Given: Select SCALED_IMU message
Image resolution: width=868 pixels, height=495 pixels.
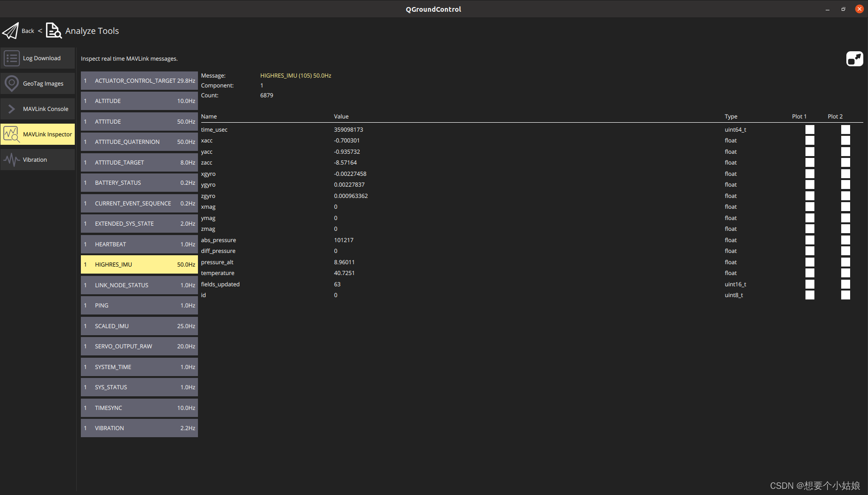Looking at the screenshot, I should (139, 326).
